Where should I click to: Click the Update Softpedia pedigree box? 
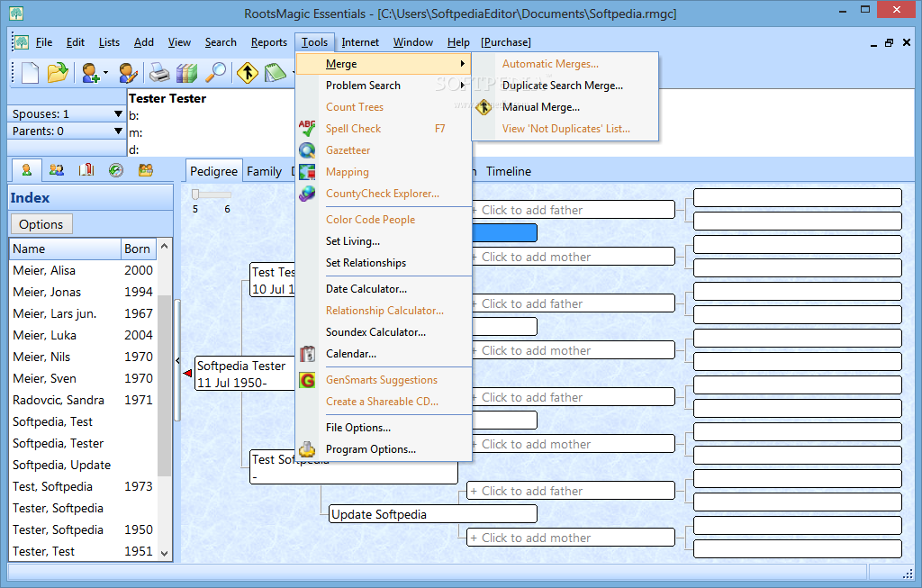433,514
